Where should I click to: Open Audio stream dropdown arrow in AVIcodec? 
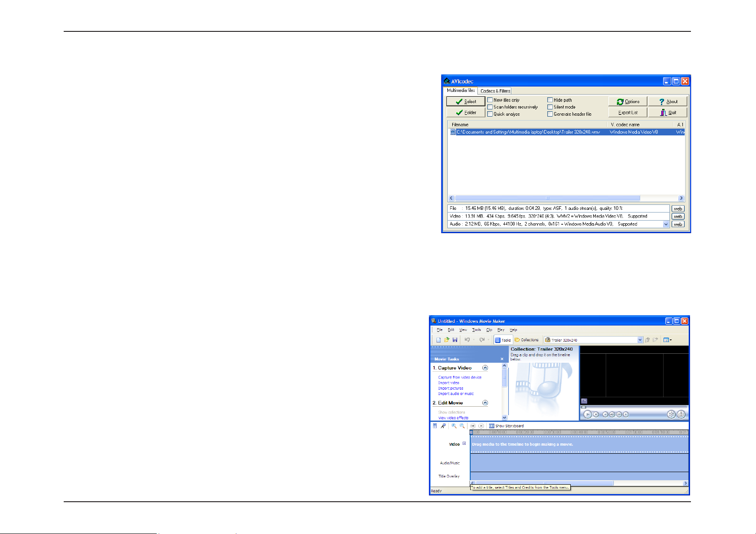pos(666,224)
